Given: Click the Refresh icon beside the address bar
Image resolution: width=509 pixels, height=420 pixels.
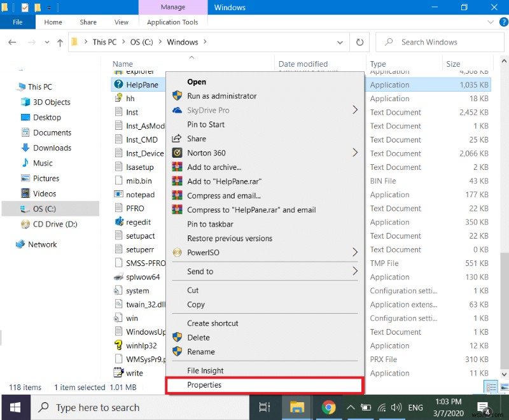Looking at the screenshot, I should point(359,42).
